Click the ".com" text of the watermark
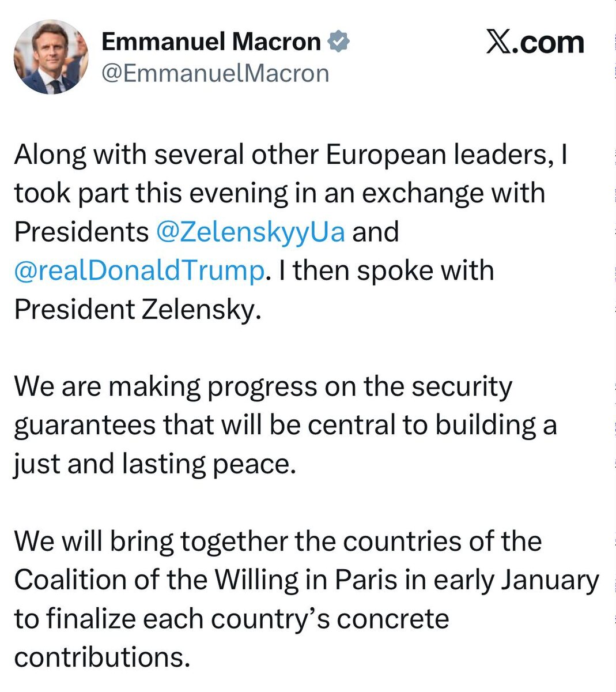The height and width of the screenshot is (692, 616). coord(549,43)
